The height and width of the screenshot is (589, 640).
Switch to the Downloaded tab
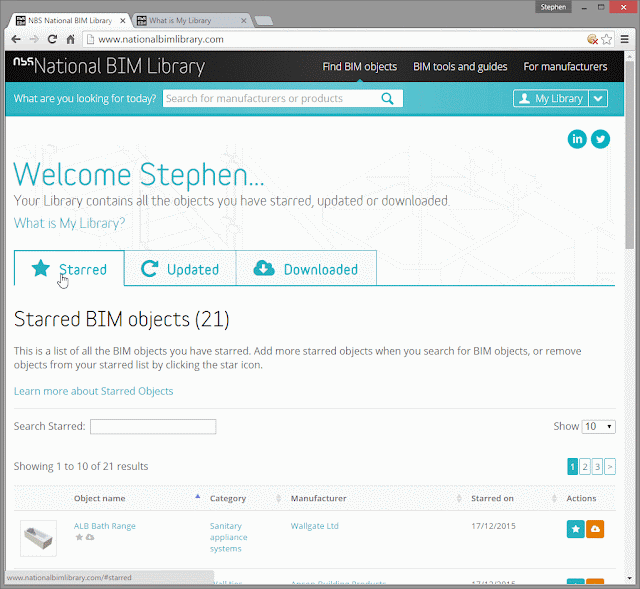(306, 269)
